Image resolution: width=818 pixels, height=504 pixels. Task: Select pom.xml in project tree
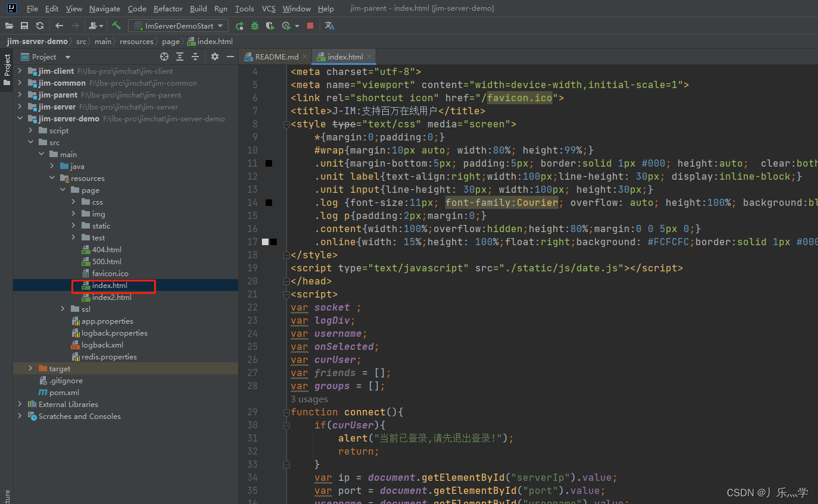click(64, 392)
